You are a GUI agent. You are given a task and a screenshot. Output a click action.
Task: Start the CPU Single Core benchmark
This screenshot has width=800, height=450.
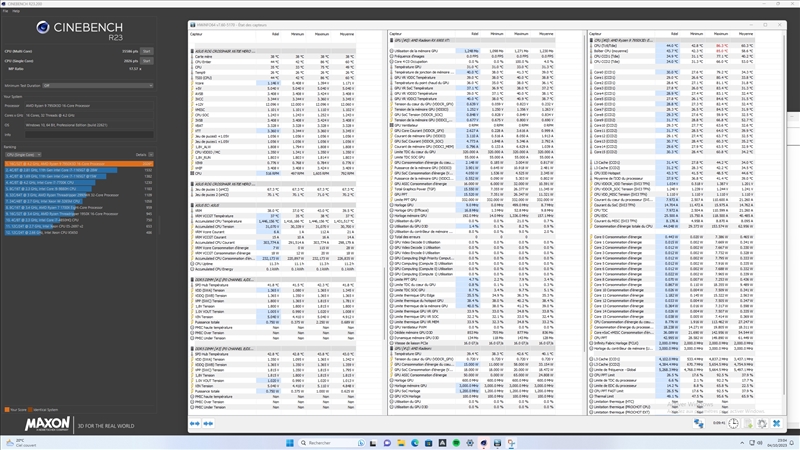tap(146, 60)
